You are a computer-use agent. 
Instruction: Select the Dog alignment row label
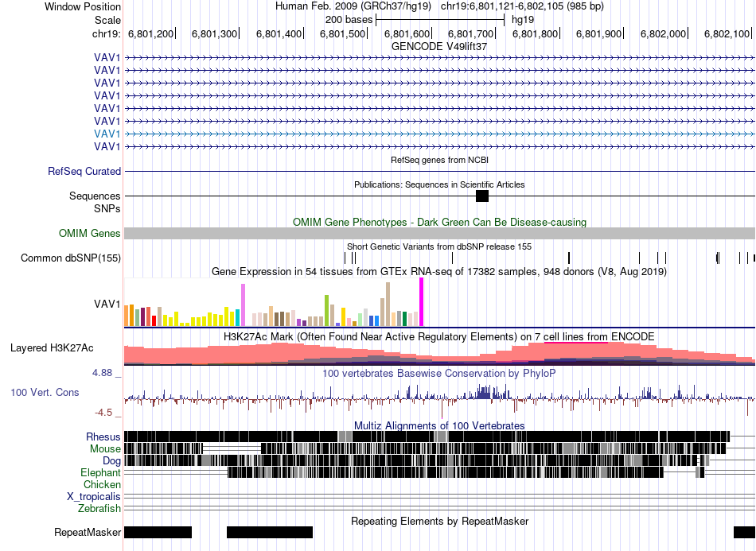pyautogui.click(x=111, y=461)
